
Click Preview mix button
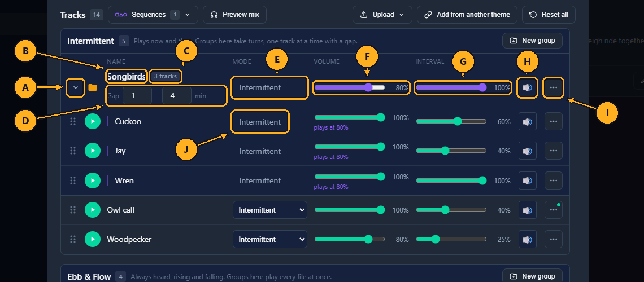pyautogui.click(x=234, y=15)
